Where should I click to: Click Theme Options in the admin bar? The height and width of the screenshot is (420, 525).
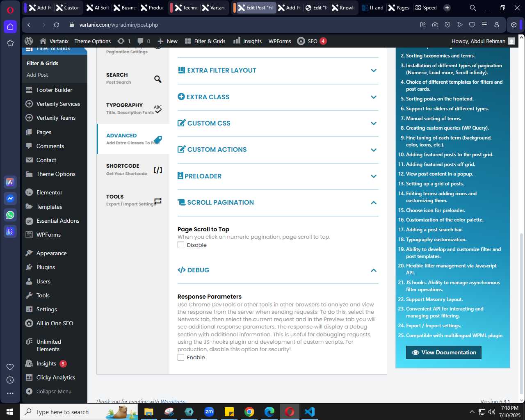(x=93, y=41)
